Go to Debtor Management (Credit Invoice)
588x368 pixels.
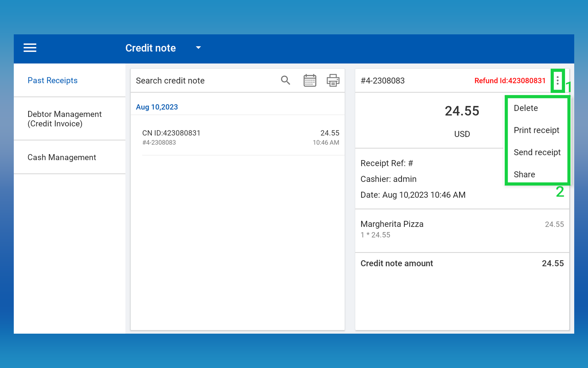pyautogui.click(x=64, y=119)
